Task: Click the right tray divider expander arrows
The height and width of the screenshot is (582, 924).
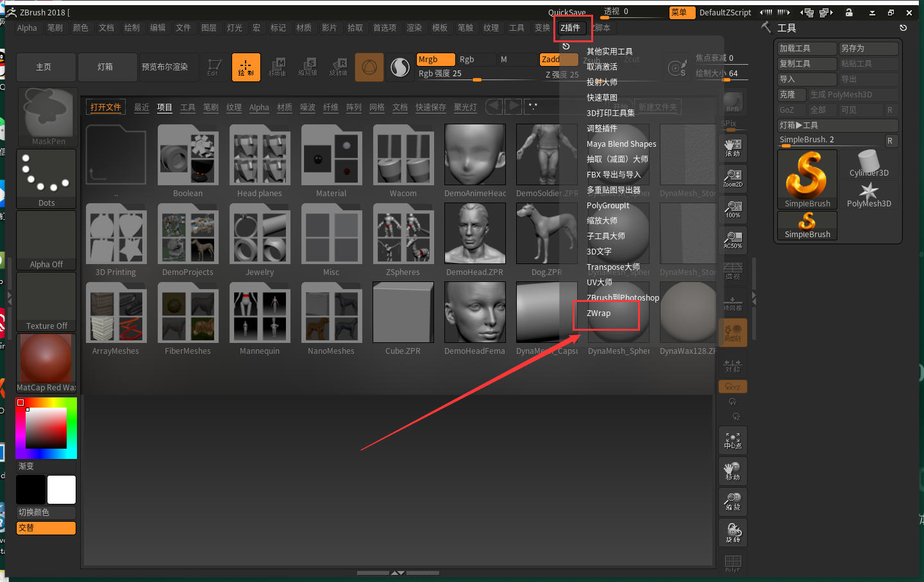Action: [753, 299]
